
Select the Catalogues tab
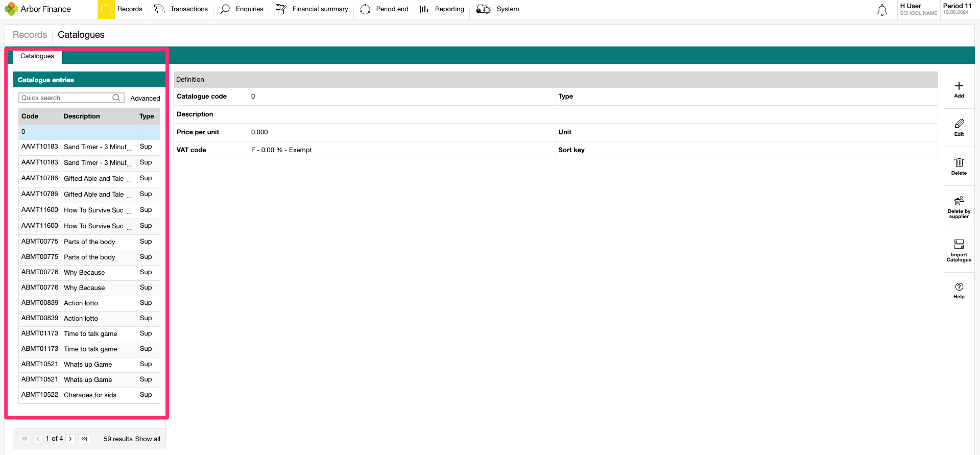point(37,56)
